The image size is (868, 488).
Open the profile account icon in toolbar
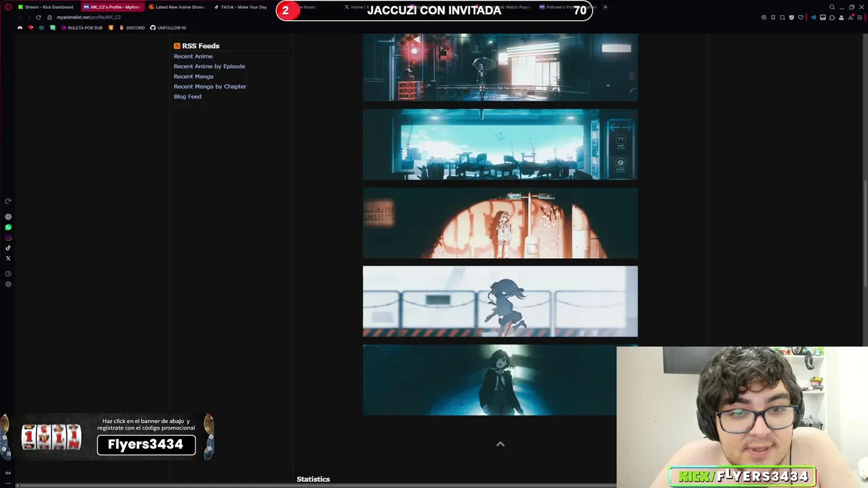coord(841,18)
